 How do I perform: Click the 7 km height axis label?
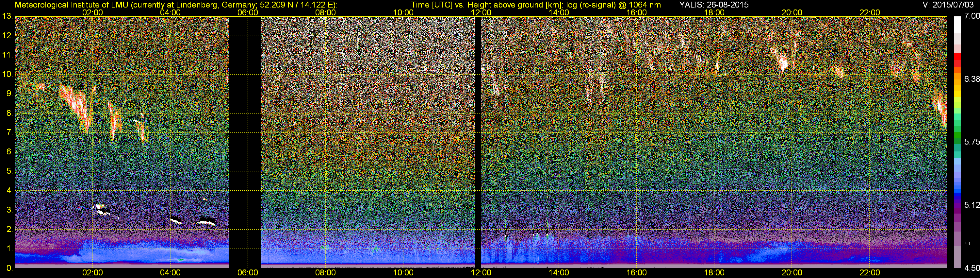(x=9, y=132)
